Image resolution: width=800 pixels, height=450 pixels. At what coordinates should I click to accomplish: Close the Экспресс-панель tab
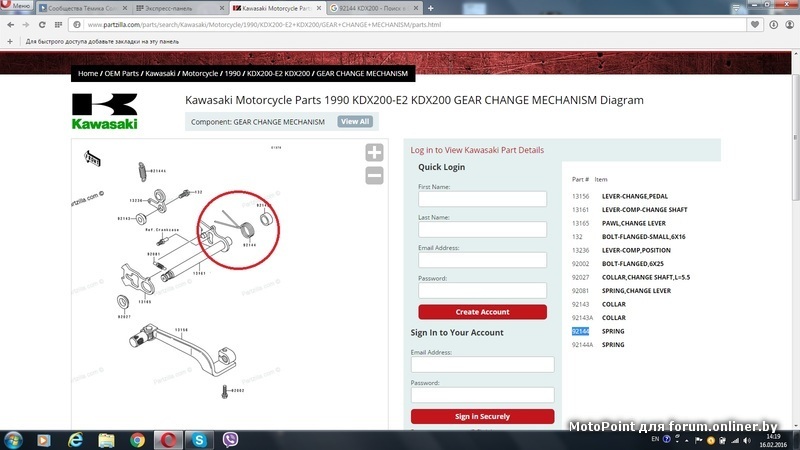pos(221,8)
